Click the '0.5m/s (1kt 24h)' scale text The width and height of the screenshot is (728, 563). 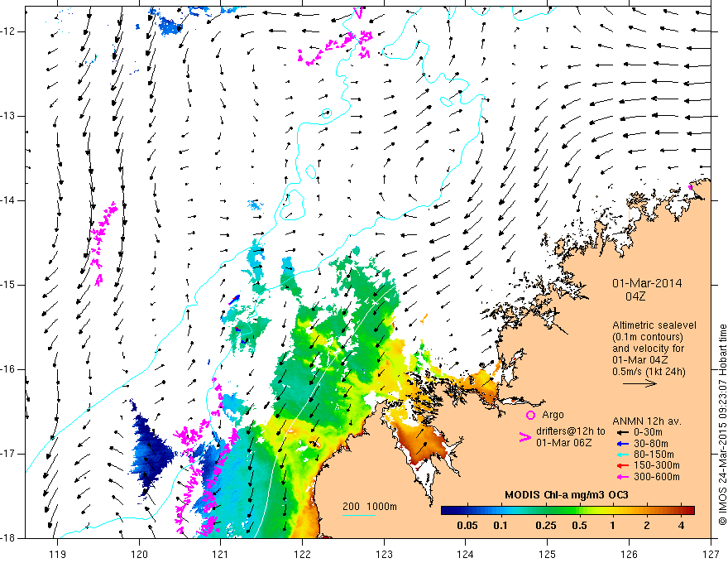[x=649, y=371]
